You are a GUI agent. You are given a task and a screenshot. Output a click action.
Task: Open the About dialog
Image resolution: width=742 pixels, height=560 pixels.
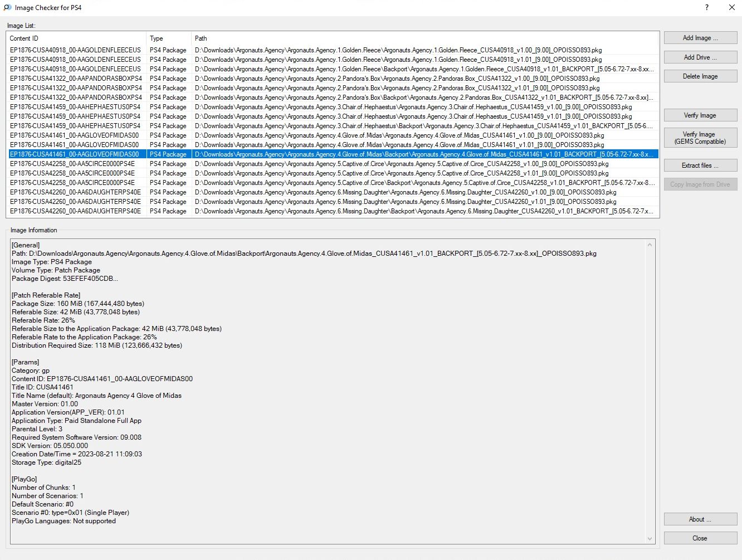coord(700,519)
